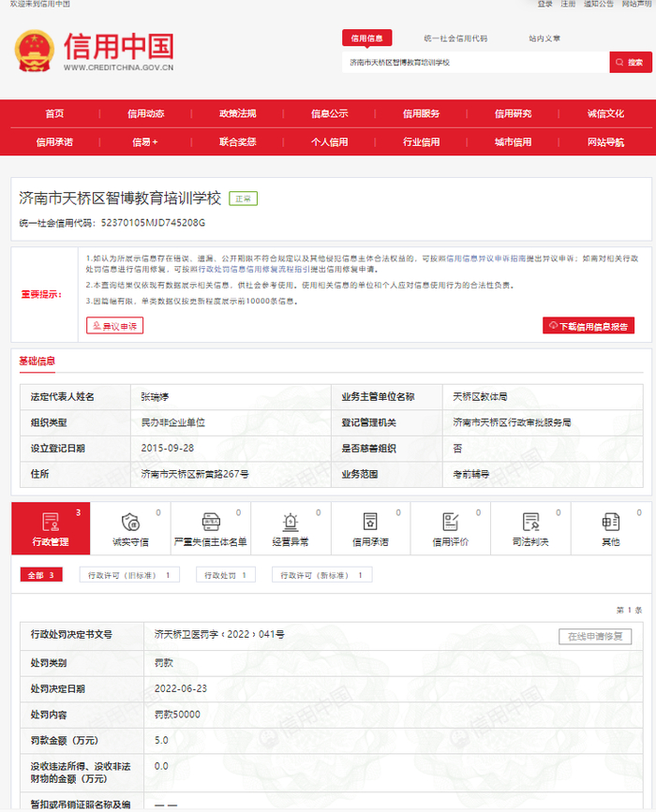Select 行政许可（旧标准）filter

[129, 575]
